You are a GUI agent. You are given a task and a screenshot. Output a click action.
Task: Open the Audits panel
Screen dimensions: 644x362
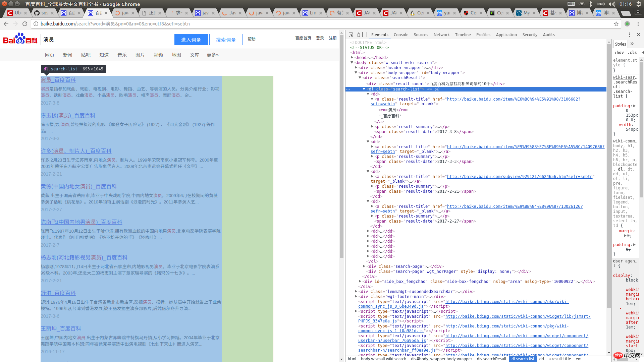click(548, 35)
